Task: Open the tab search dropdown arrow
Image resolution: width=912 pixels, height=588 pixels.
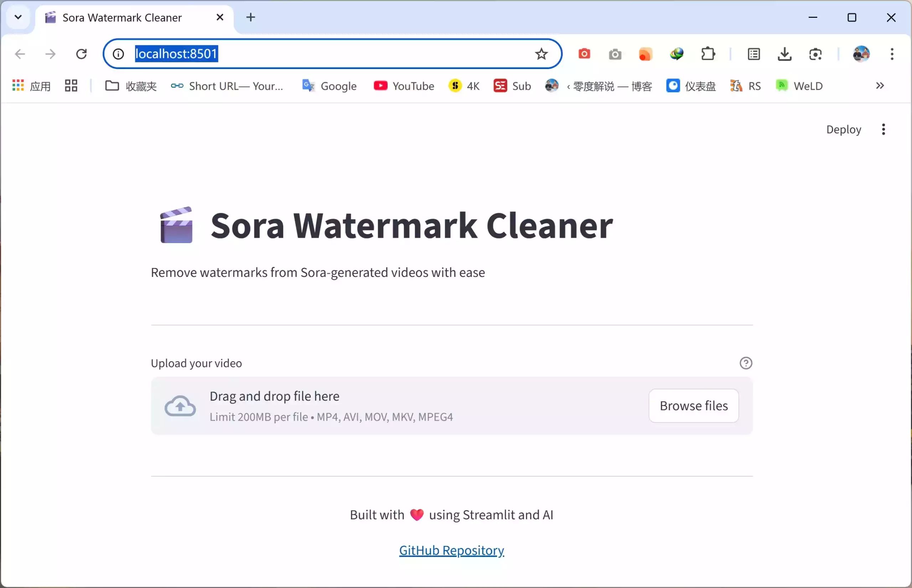Action: pyautogui.click(x=18, y=17)
